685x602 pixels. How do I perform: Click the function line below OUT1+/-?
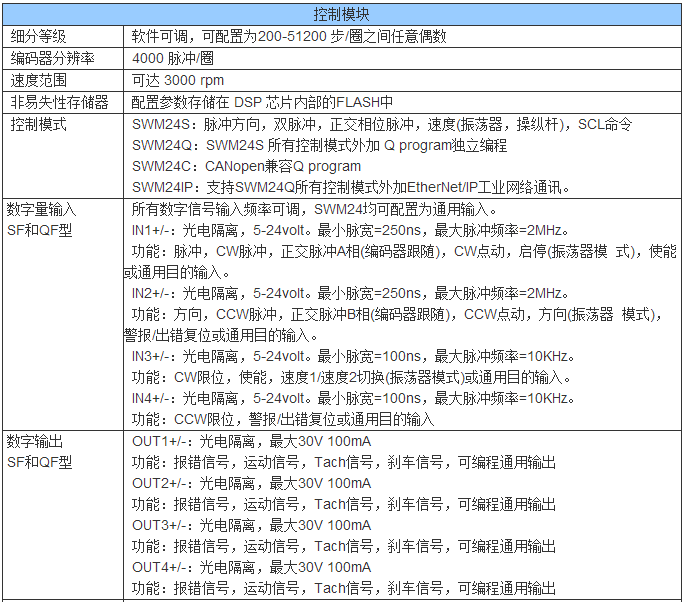tap(344, 462)
